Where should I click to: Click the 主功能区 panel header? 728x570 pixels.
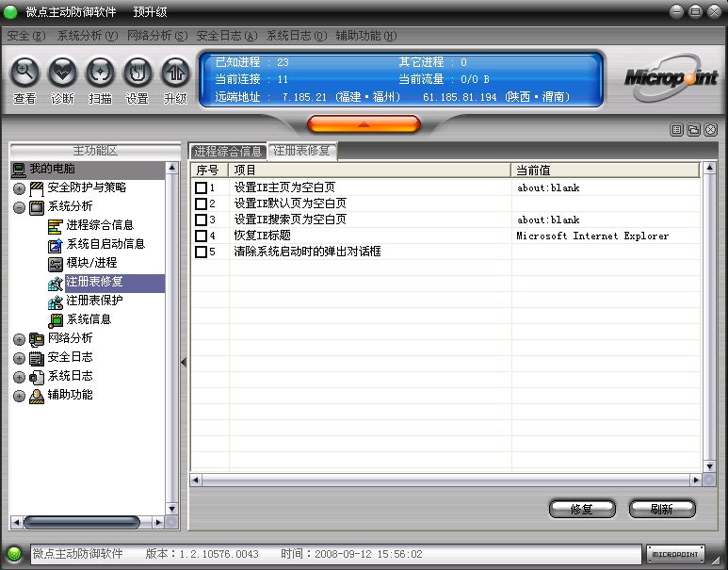(x=95, y=151)
